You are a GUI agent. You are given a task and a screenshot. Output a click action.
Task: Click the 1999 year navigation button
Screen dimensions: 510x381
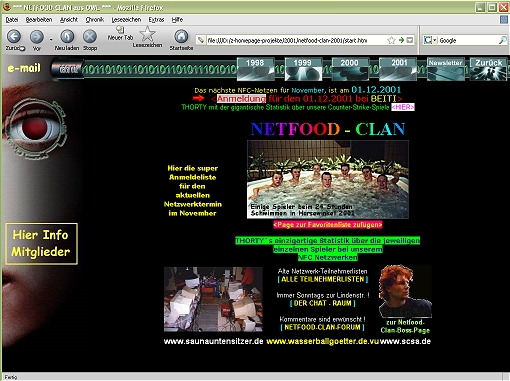[303, 69]
